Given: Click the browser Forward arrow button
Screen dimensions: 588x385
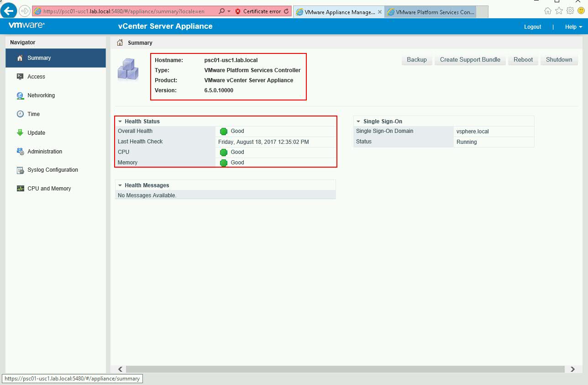Looking at the screenshot, I should tap(24, 11).
